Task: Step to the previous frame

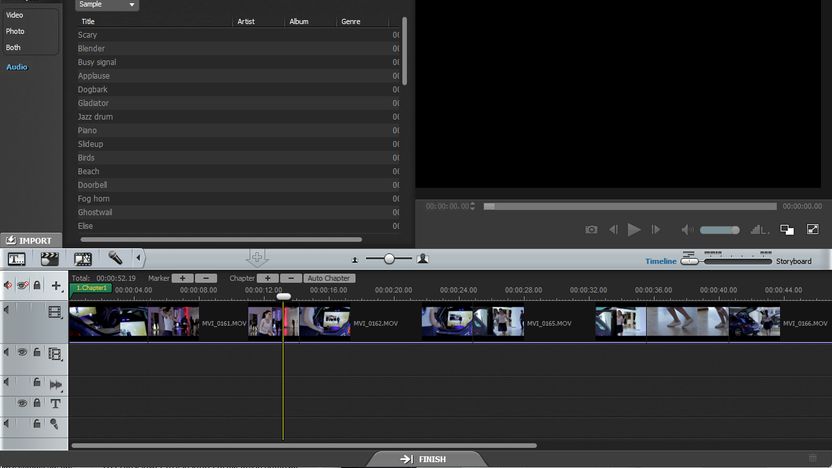Action: [613, 229]
